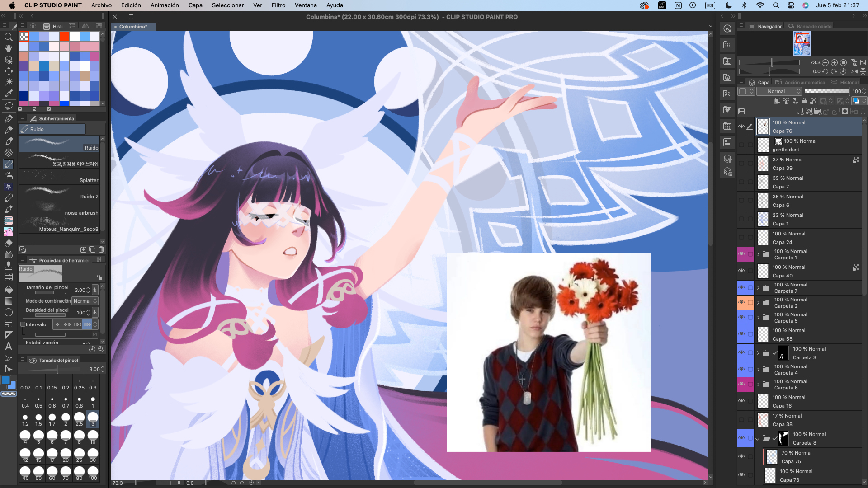Expand the Carpeta 1 folder
868x488 pixels.
pyautogui.click(x=758, y=254)
